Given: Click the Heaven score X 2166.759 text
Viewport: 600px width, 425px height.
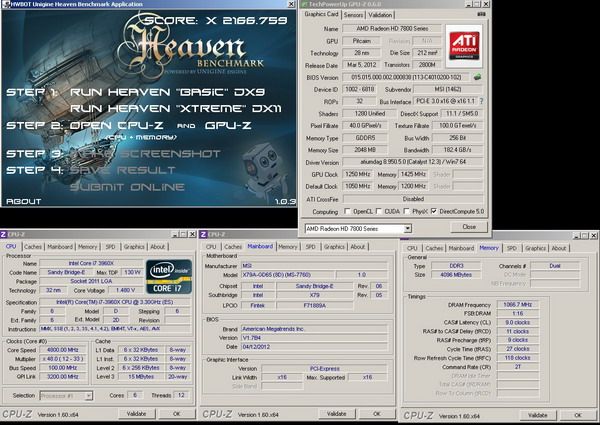Looking at the screenshot, I should point(216,21).
